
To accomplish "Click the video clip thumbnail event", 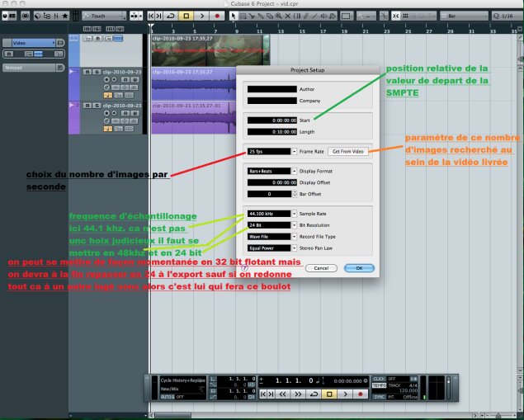I will click(x=210, y=50).
